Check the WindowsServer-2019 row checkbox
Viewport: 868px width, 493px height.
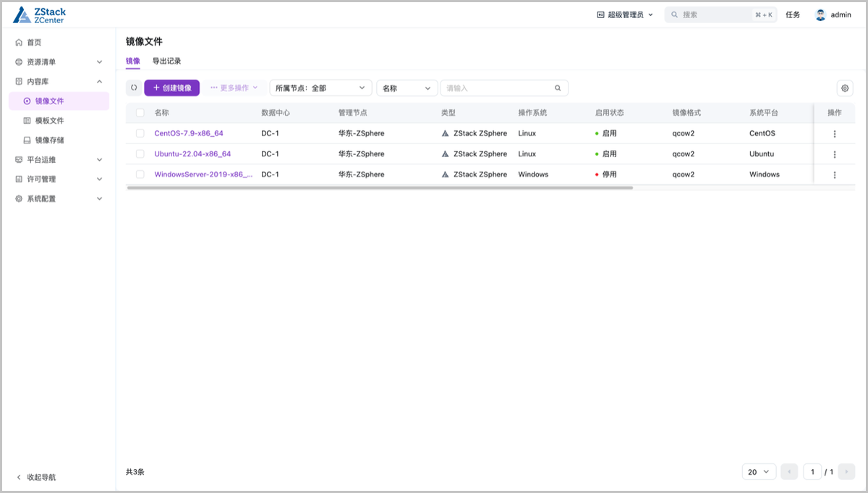click(140, 174)
